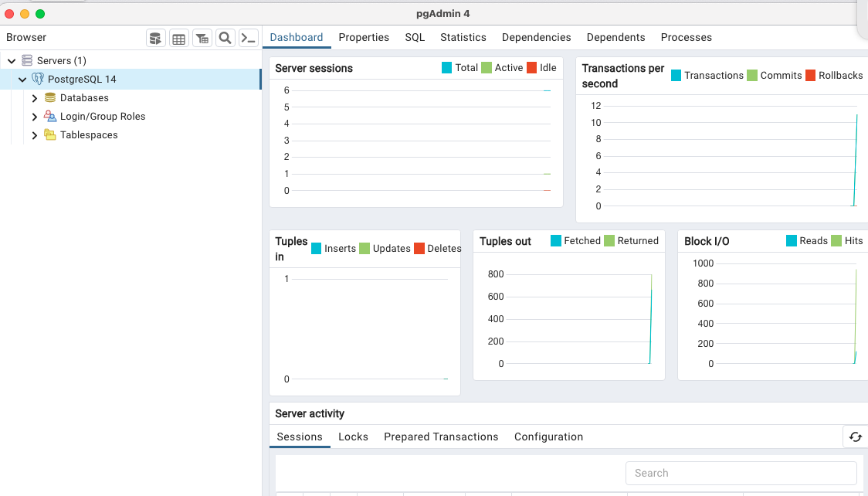Click the Filtered Rows toolbar icon
This screenshot has height=496, width=868.
pos(202,38)
